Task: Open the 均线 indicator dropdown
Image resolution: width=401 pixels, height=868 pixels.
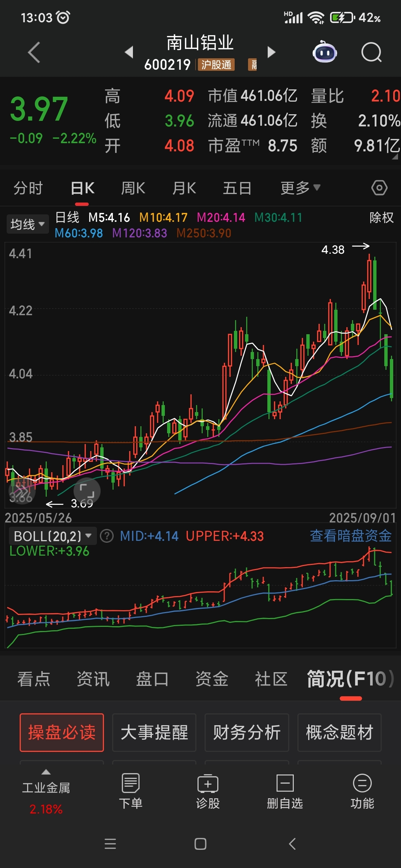Action: coord(27,224)
